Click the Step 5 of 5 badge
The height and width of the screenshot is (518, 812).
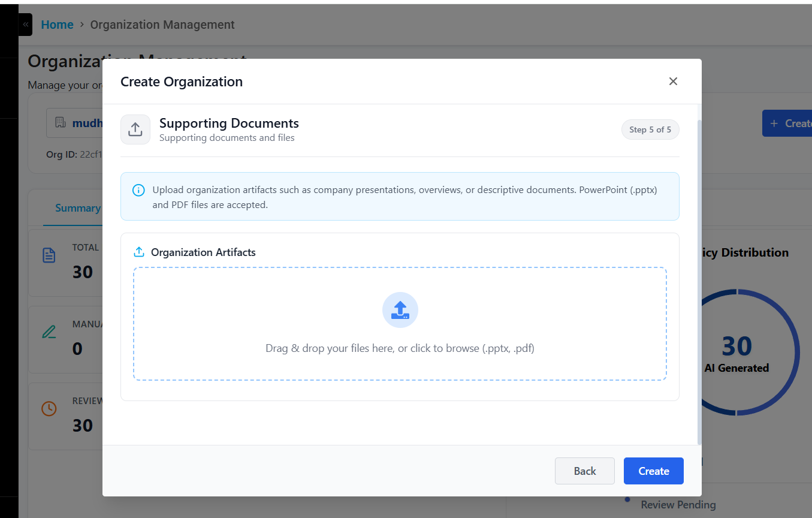coord(650,129)
